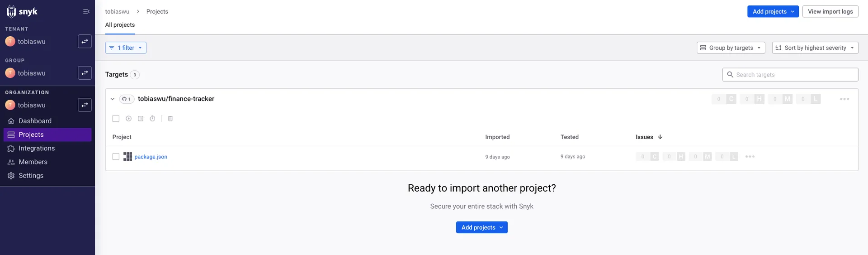Click the deactivate projects pause icon
This screenshot has width=868, height=255.
point(141,119)
